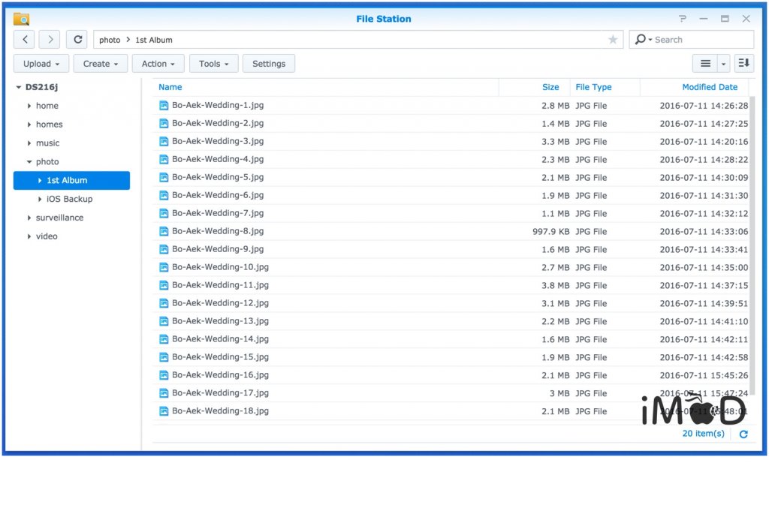This screenshot has width=769, height=532.
Task: Open the sort order settings icon
Action: (x=743, y=63)
